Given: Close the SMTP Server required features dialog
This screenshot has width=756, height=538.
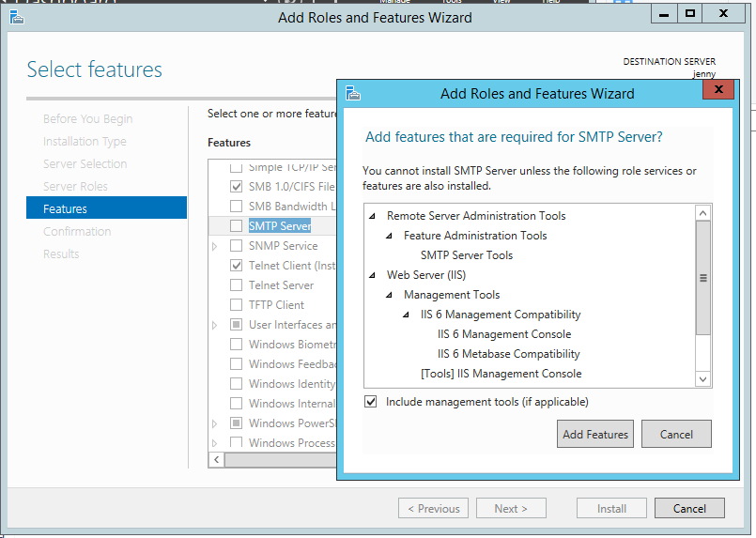Looking at the screenshot, I should coord(718,89).
